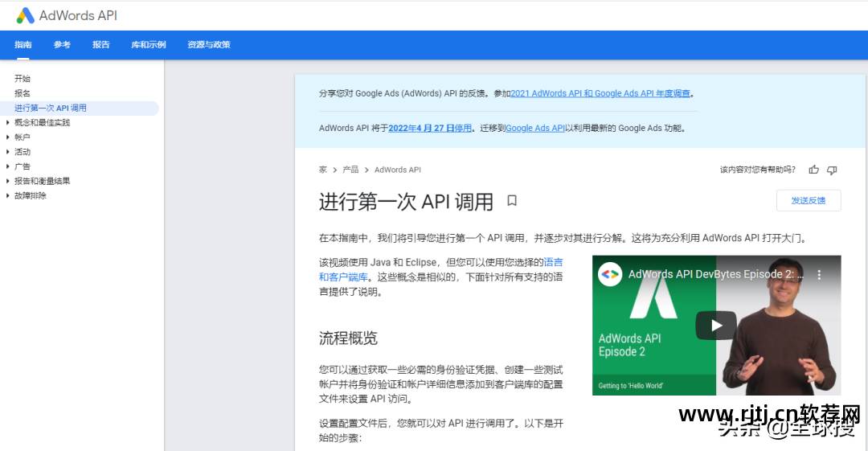Play the AdWords API DevBytes video

click(x=716, y=326)
